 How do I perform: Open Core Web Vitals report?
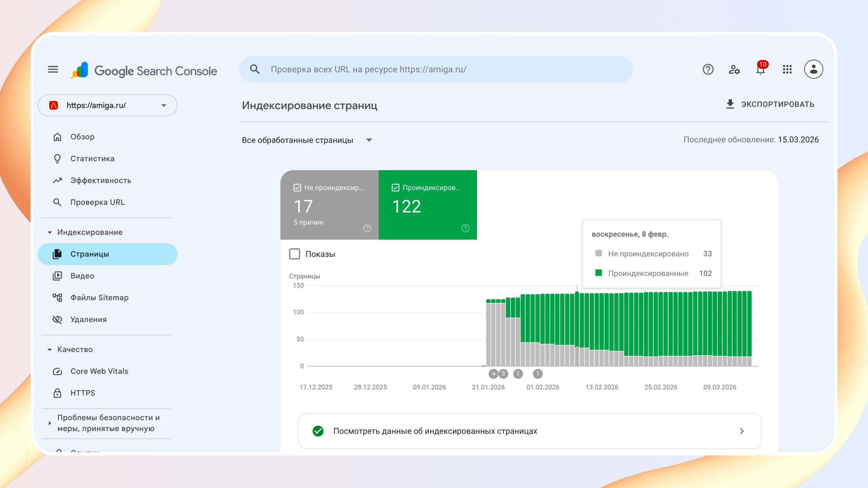tap(99, 371)
